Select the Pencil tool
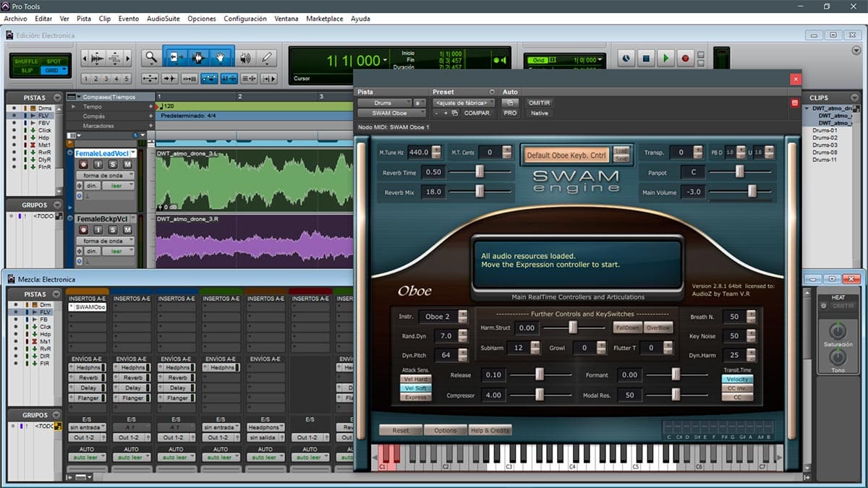 click(x=267, y=58)
